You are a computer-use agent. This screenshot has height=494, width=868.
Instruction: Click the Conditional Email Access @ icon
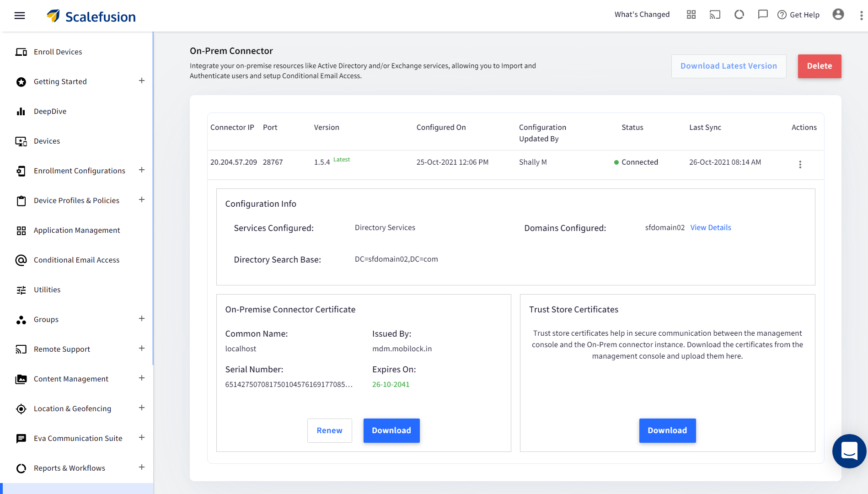pos(21,260)
